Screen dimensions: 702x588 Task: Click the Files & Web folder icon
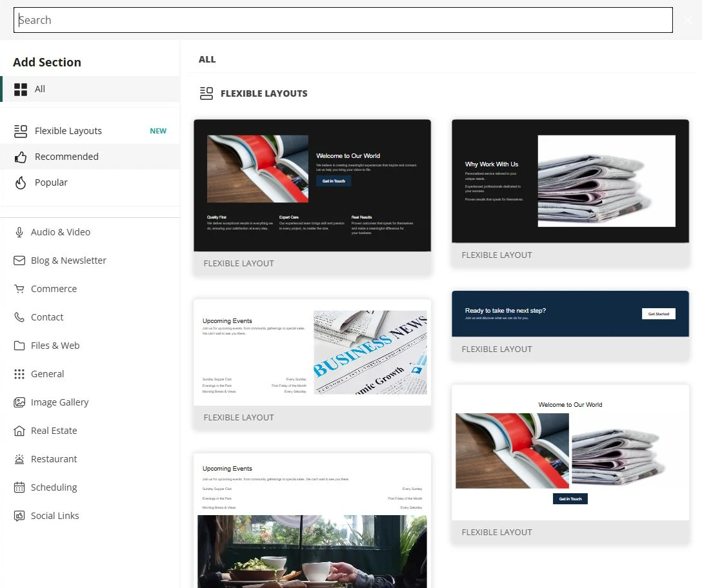pyautogui.click(x=19, y=346)
